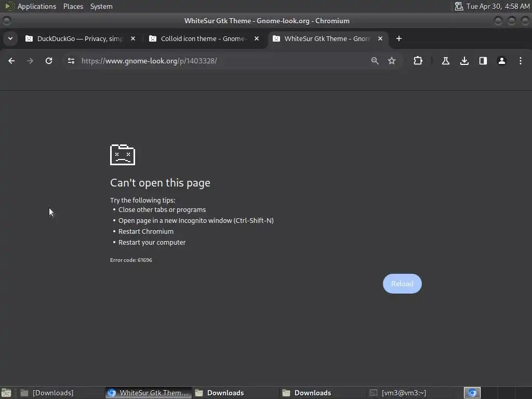Open the profile avatar icon
Viewport: 532px width, 399px height.
click(502, 61)
